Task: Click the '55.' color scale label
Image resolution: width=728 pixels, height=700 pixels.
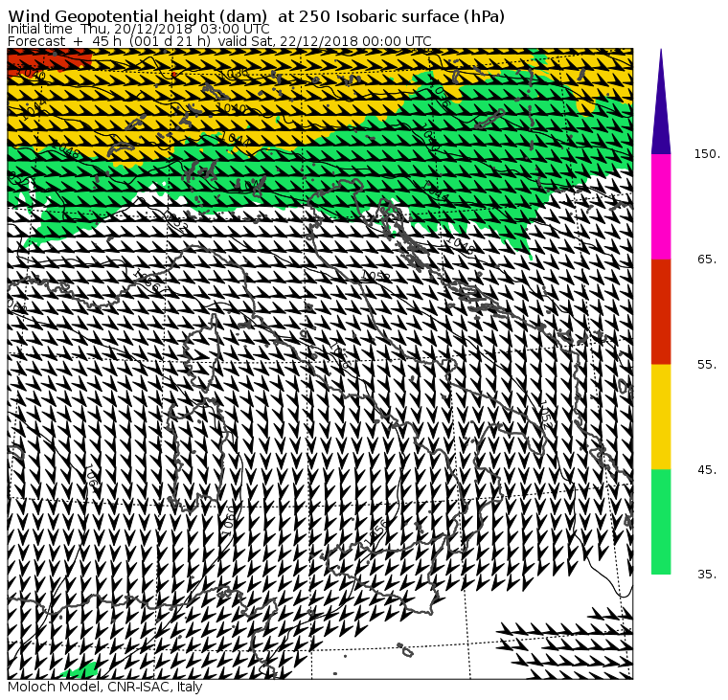Action: pyautogui.click(x=707, y=365)
